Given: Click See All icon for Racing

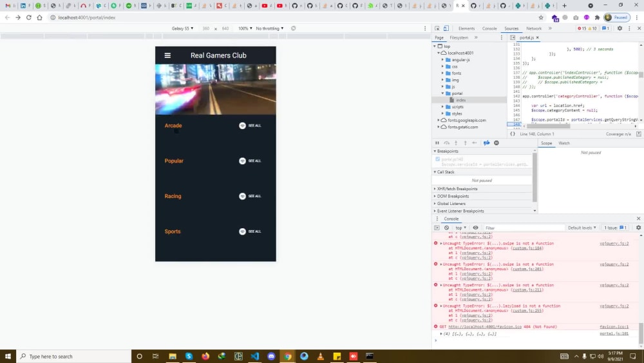Looking at the screenshot, I should pos(242,197).
